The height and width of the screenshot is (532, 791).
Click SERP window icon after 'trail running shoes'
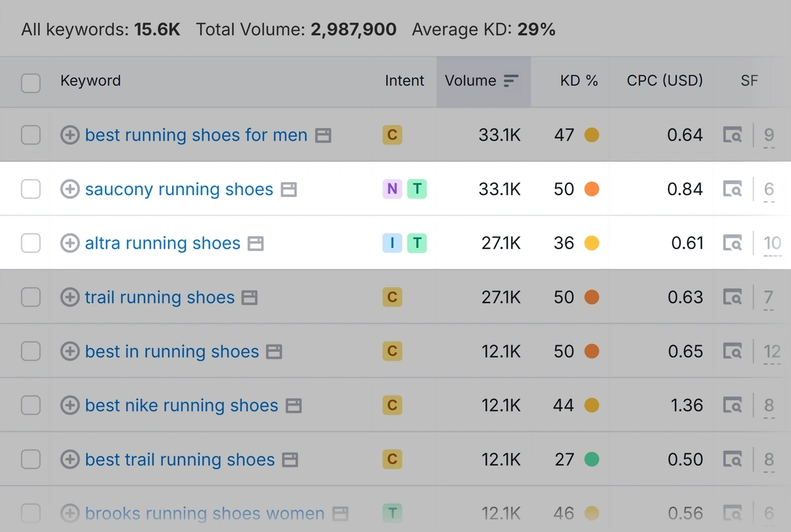(249, 298)
